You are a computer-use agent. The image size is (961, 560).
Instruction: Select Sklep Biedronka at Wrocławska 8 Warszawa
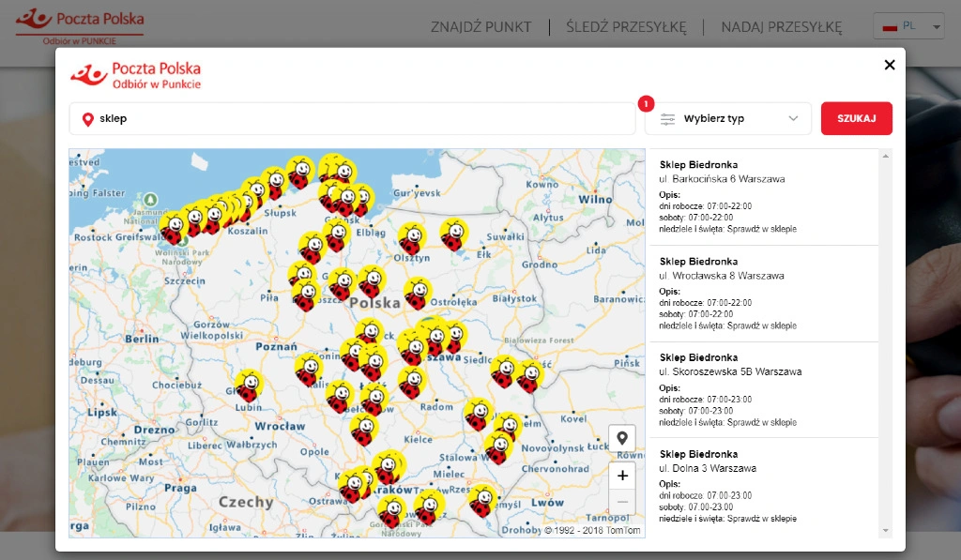[764, 294]
